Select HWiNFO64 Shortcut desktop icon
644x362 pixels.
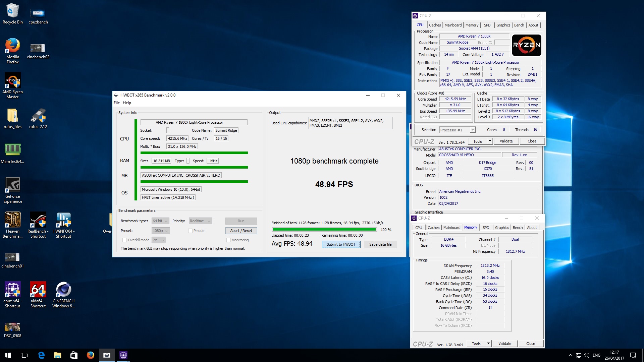(x=63, y=225)
